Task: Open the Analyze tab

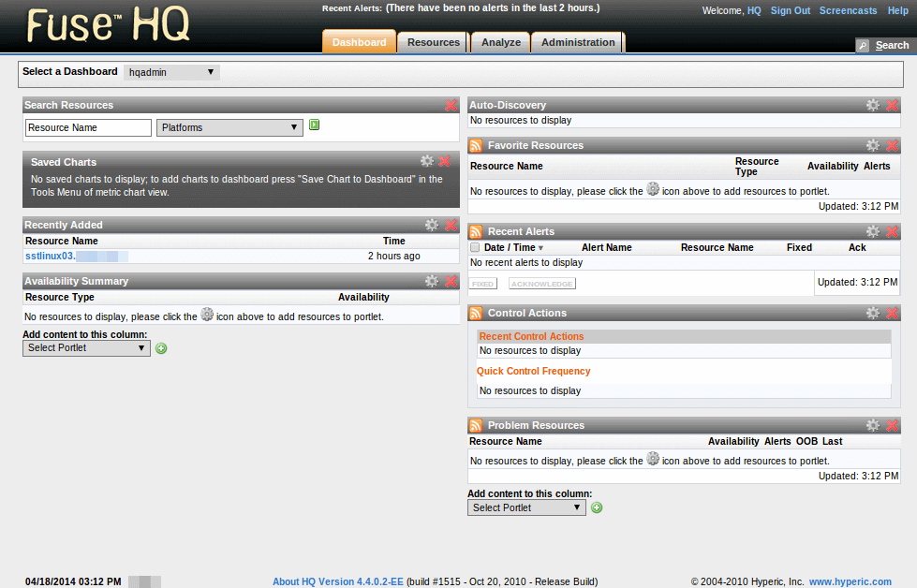Action: coord(501,42)
